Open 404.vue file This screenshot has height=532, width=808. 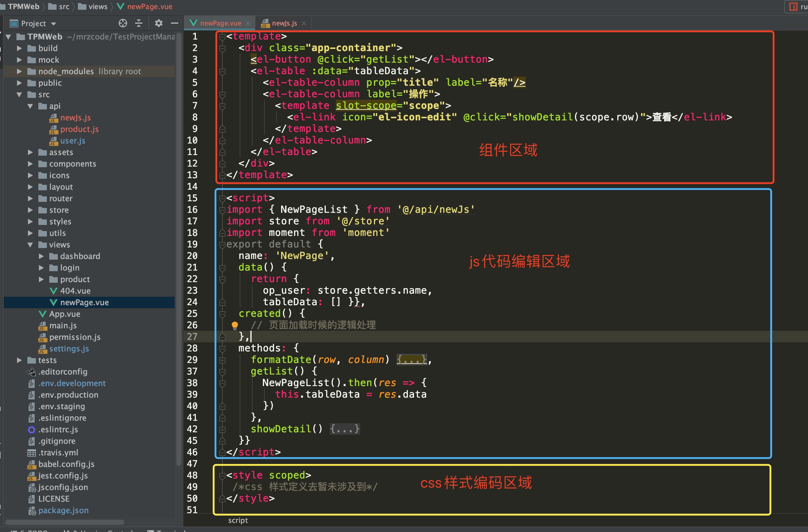(75, 291)
